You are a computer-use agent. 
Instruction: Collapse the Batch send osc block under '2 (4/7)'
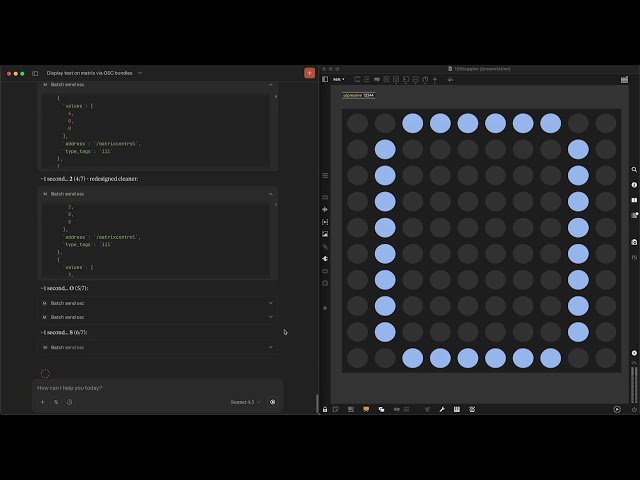pos(271,194)
